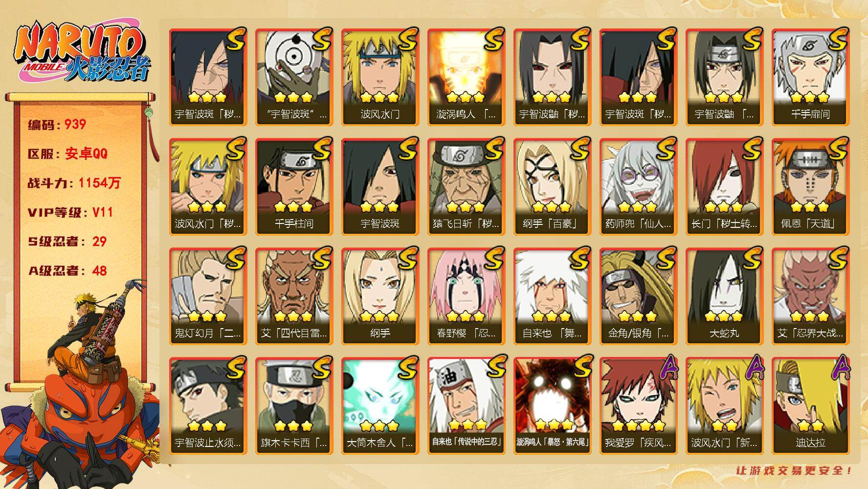Viewport: 868px width, 489px height.
Task: Select the 千手扉间 ninja card
Action: (810, 77)
